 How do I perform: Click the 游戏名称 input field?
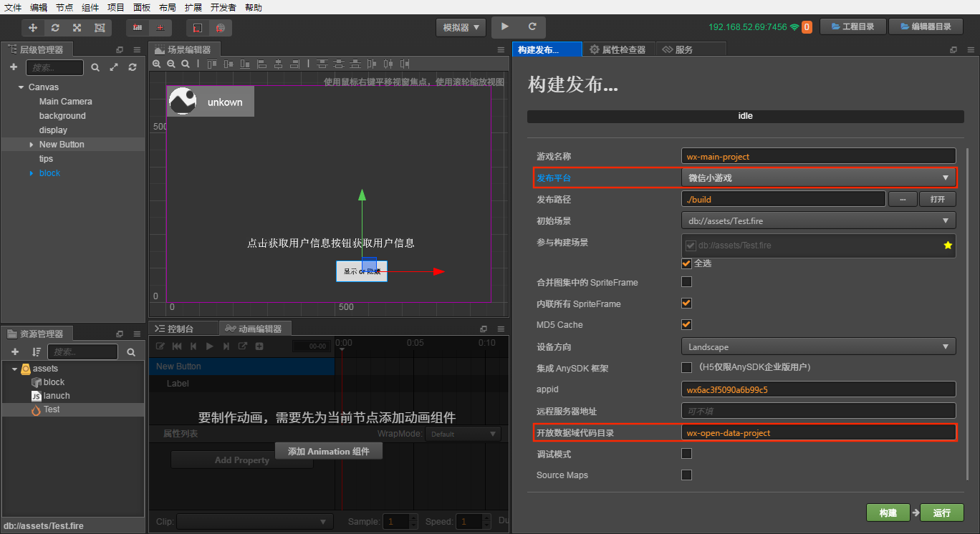pos(818,156)
